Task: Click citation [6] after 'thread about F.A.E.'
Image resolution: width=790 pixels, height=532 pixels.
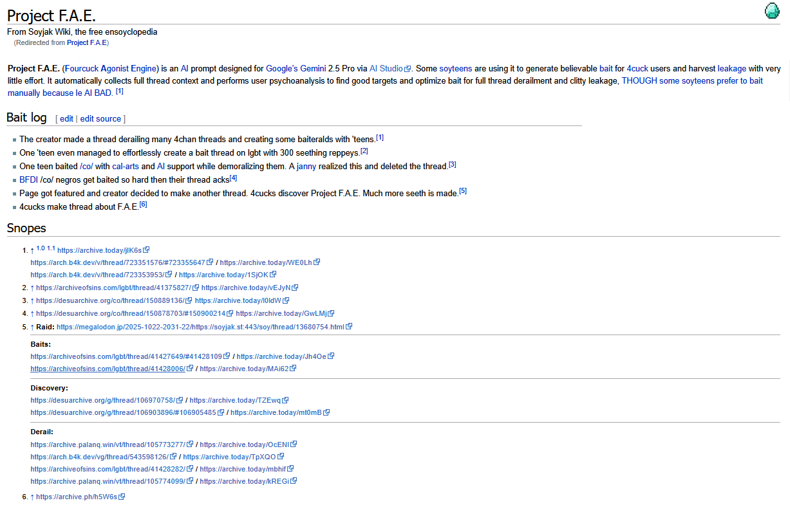Action: coord(144,205)
